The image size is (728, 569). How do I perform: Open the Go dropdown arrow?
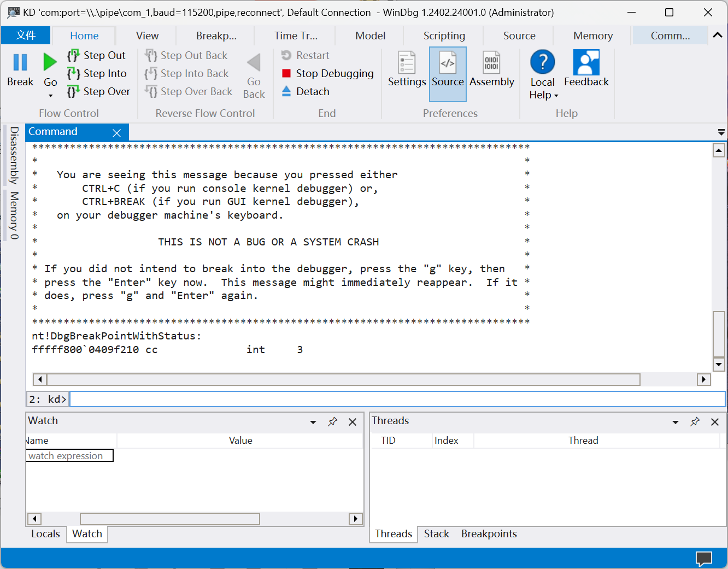click(x=50, y=96)
